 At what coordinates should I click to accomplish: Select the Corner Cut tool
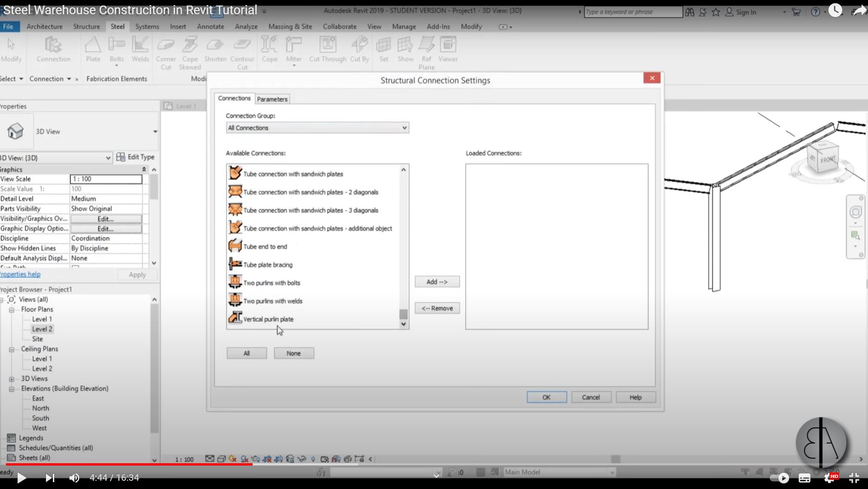point(166,51)
